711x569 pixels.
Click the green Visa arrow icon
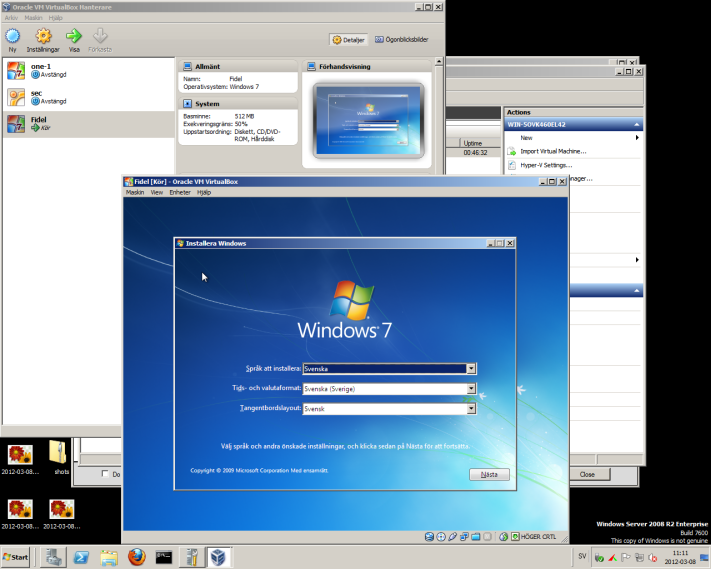coord(73,36)
